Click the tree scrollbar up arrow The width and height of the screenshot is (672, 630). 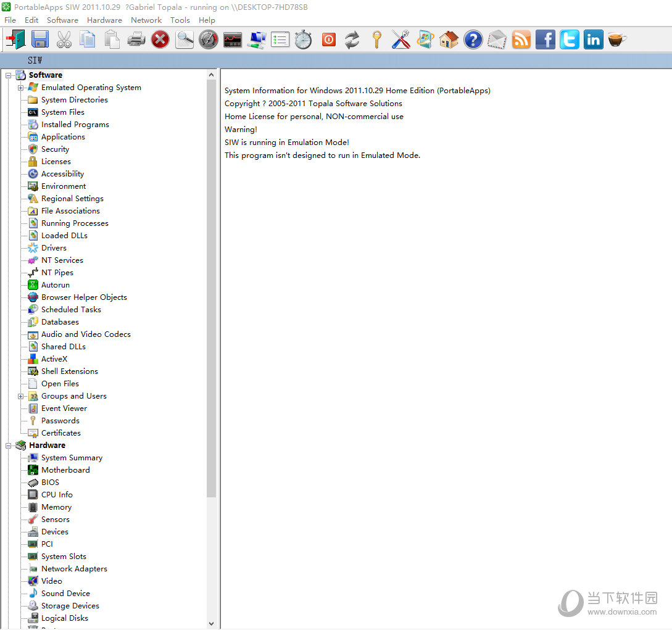pyautogui.click(x=211, y=75)
